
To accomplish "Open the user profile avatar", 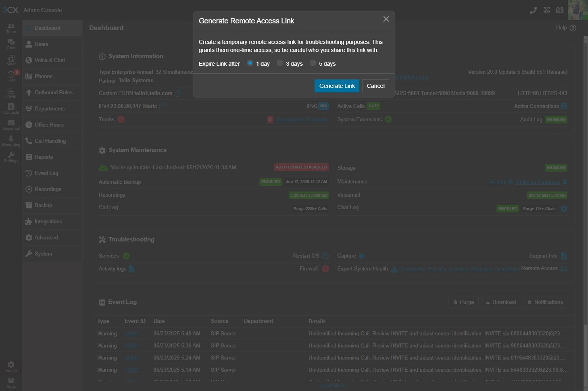I will click(578, 10).
